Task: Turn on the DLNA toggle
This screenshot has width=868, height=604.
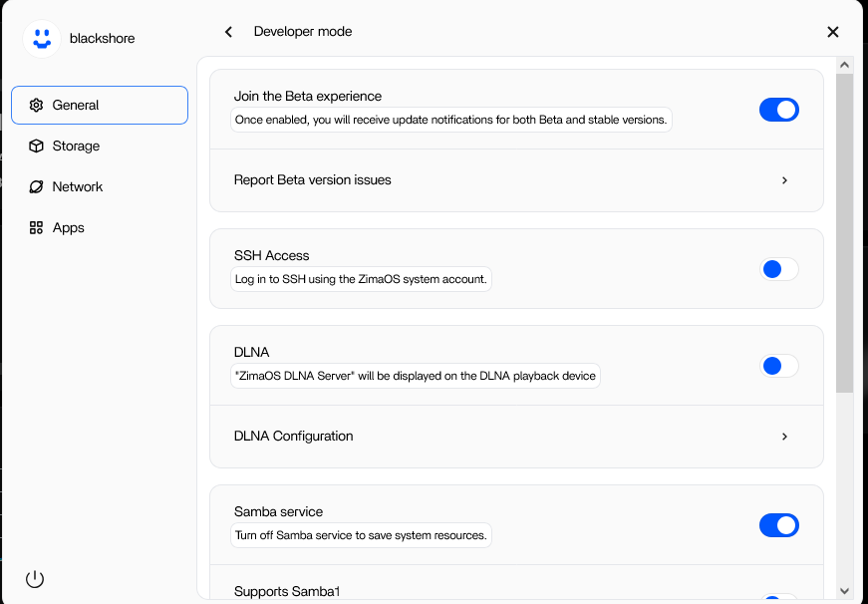Action: coord(779,366)
